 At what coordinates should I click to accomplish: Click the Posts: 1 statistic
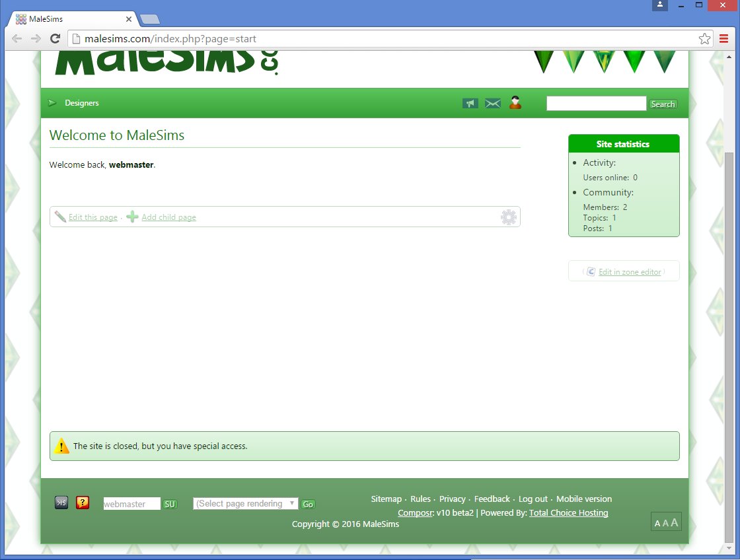[597, 228]
